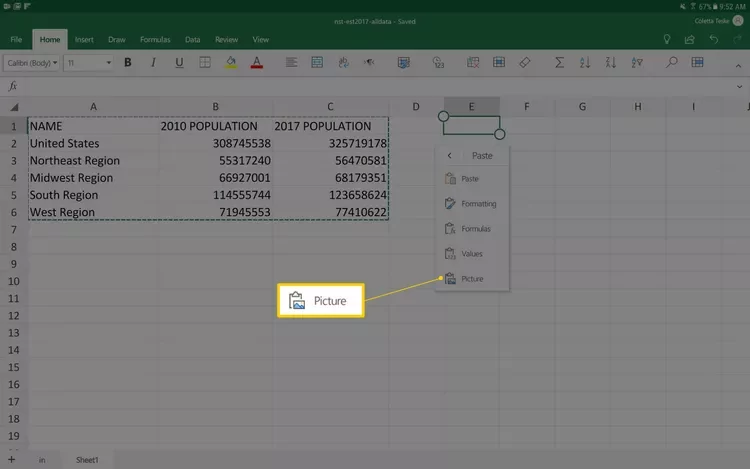Click the Bold formatting icon

(128, 63)
